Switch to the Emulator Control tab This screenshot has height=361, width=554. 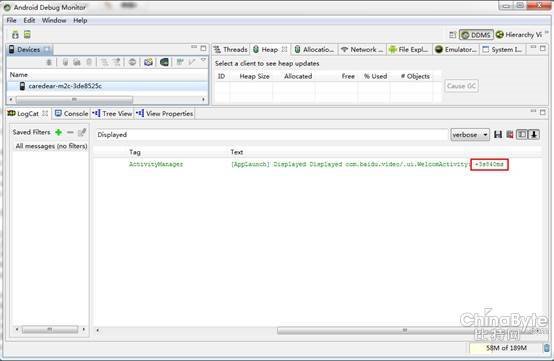(x=455, y=49)
